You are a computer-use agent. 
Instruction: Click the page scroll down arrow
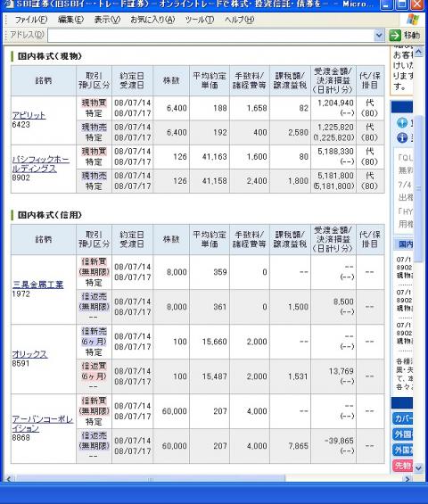pos(418,468)
